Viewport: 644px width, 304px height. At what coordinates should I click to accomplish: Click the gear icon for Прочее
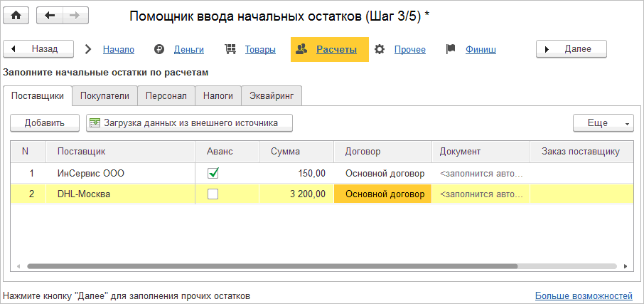380,49
